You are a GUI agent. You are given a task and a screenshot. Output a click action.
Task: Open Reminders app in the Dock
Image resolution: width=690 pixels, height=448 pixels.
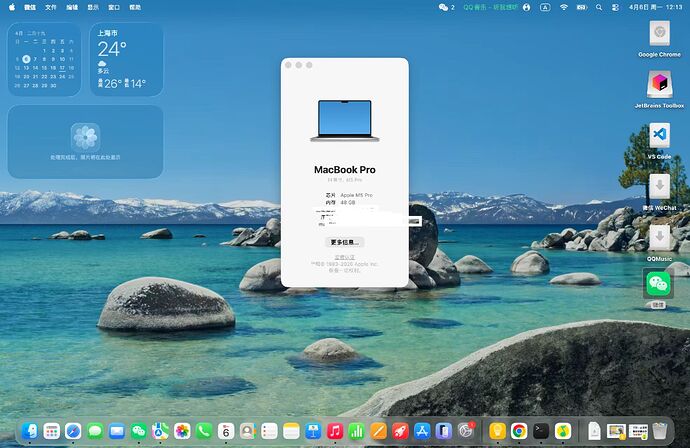tap(269, 431)
